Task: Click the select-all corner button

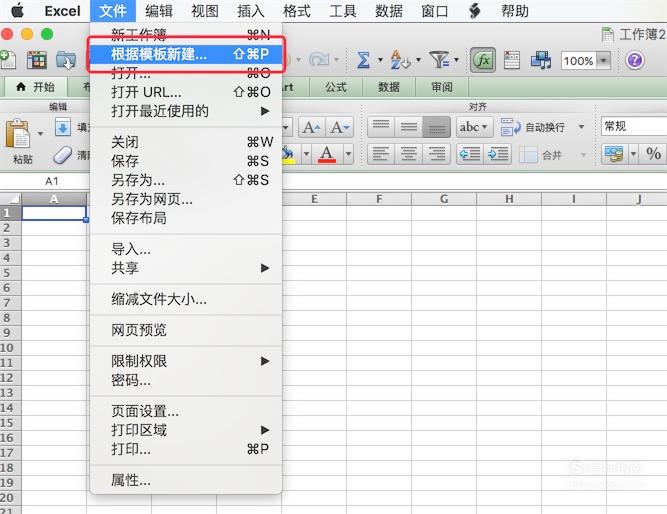Action: pos(10,199)
